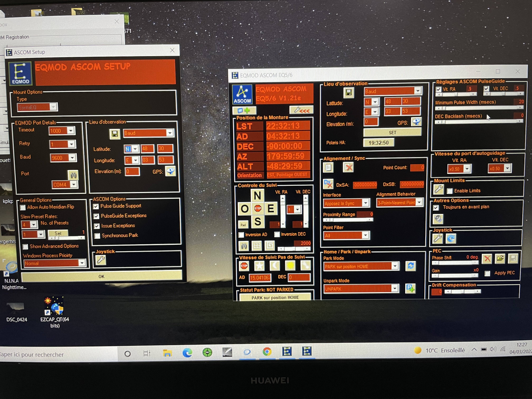Click the sidereal star tracking rate icon
532x399 pixels.
point(259,266)
